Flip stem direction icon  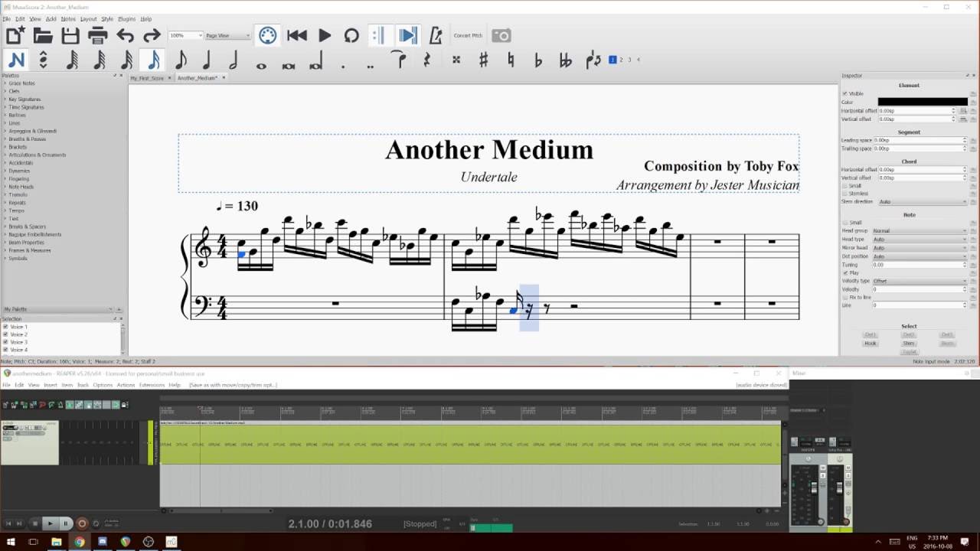coord(593,60)
